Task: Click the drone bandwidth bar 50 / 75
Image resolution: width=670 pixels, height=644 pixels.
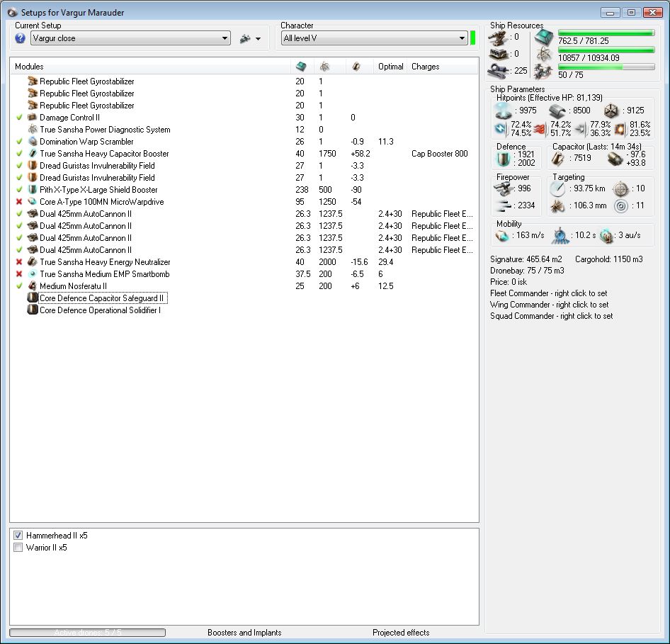Action: tap(606, 67)
